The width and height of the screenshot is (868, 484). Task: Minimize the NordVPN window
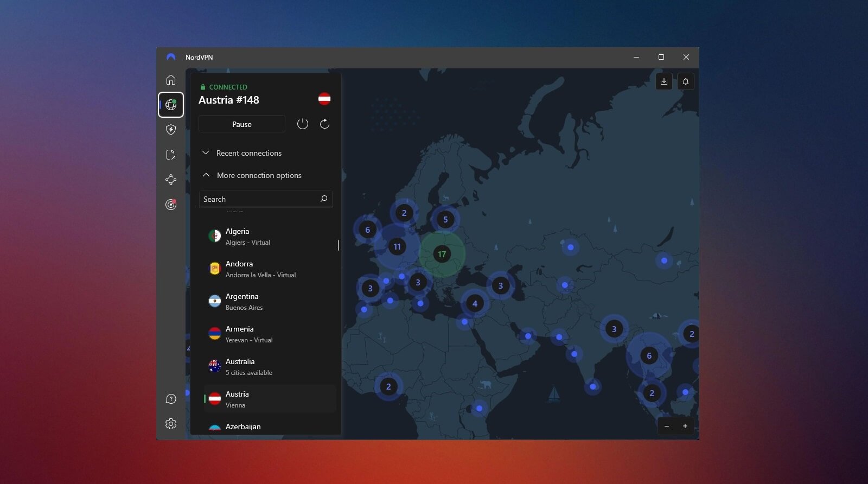(636, 57)
